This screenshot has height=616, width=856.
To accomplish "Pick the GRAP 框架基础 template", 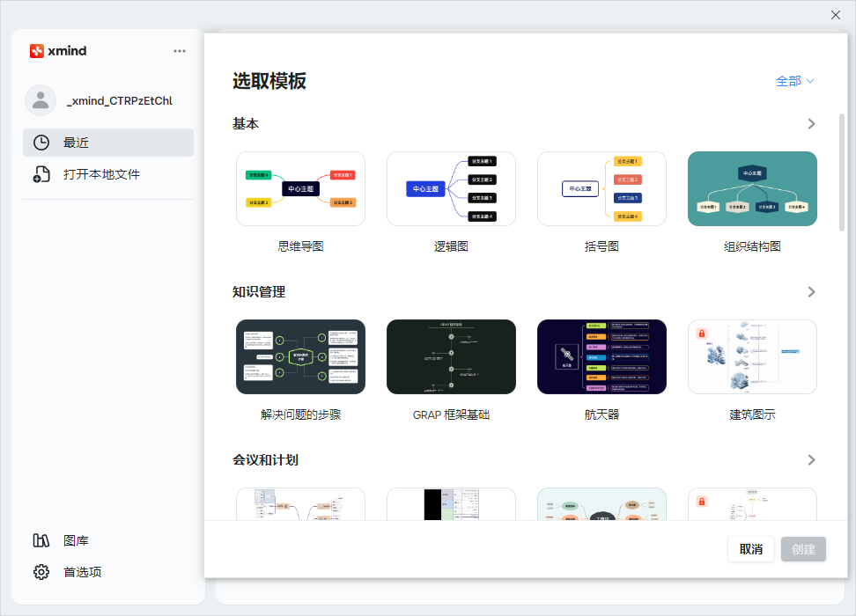I will (x=451, y=356).
